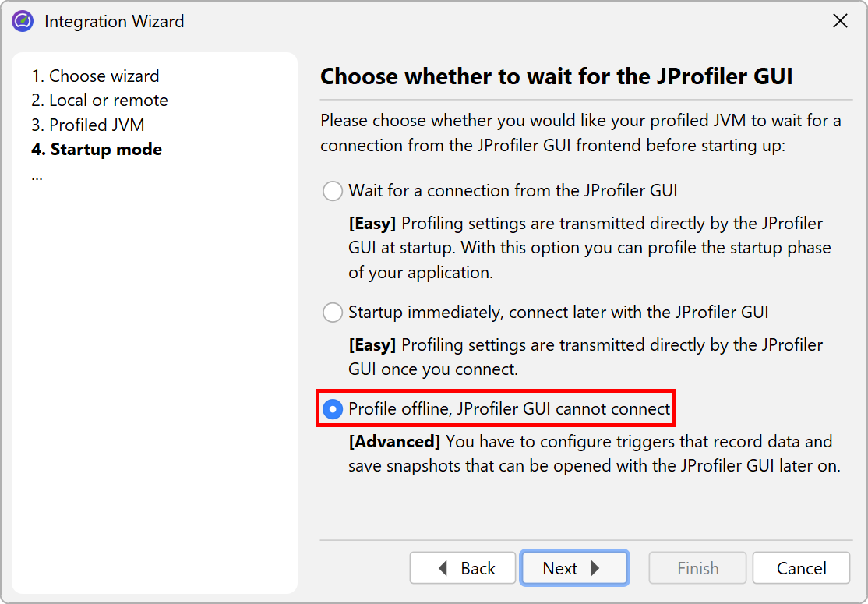Select the current Startup mode step

coord(97,150)
